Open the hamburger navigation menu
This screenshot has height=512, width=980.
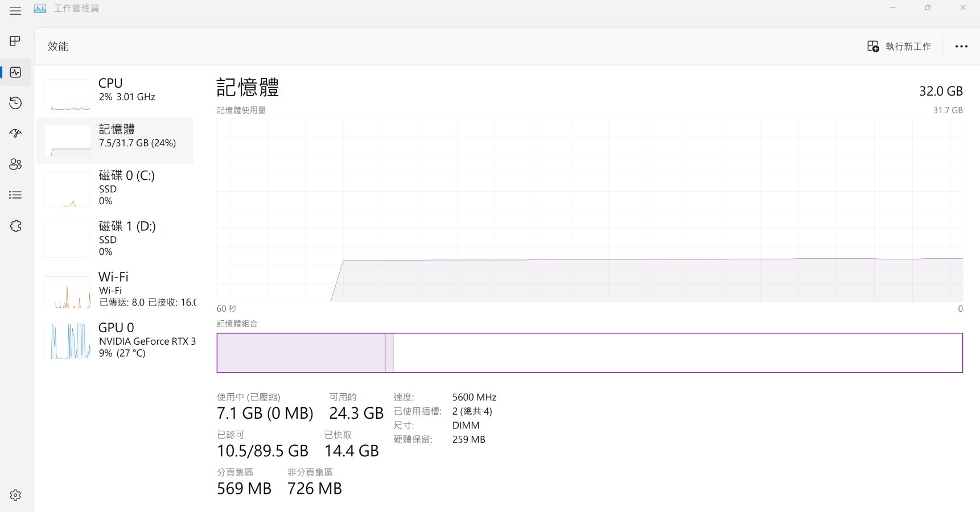(x=15, y=10)
